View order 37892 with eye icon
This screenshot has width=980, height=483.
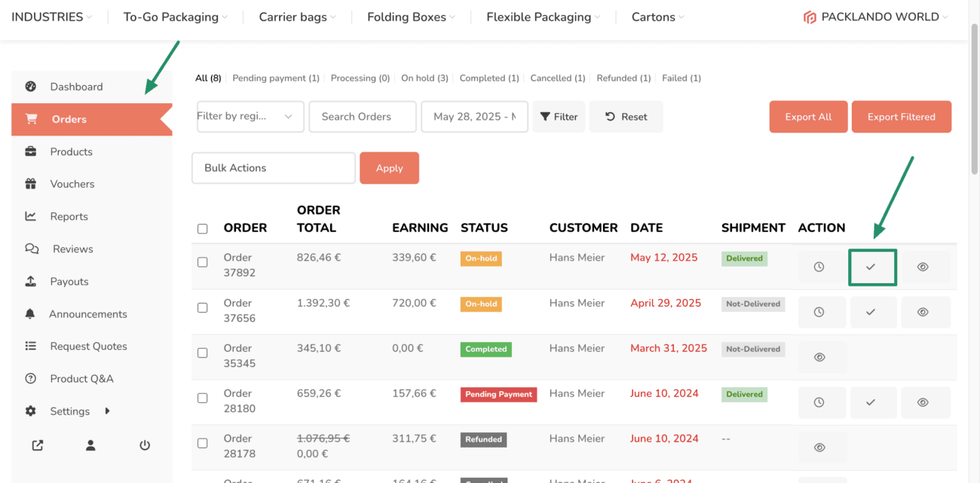coord(923,267)
